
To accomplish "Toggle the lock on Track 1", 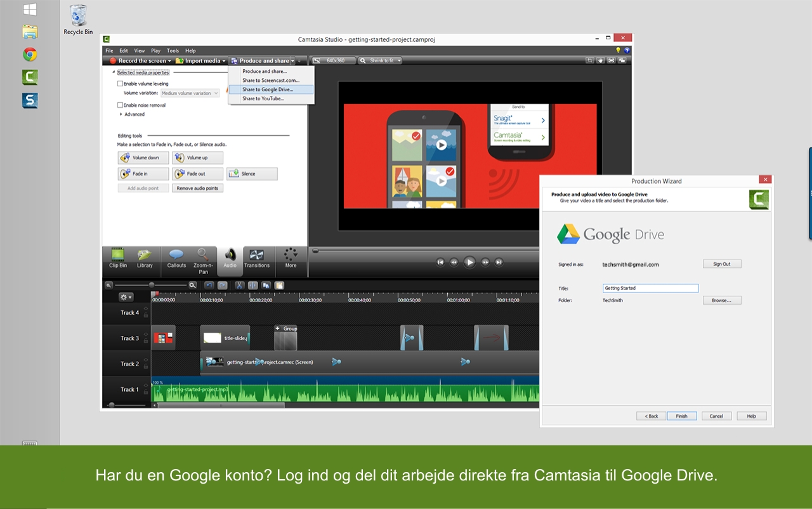I will point(146,392).
